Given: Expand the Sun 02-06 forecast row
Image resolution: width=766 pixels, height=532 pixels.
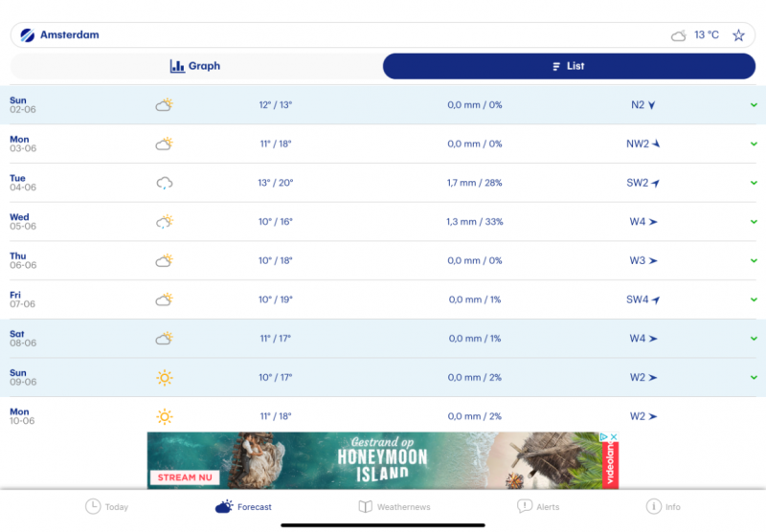Looking at the screenshot, I should tap(755, 105).
